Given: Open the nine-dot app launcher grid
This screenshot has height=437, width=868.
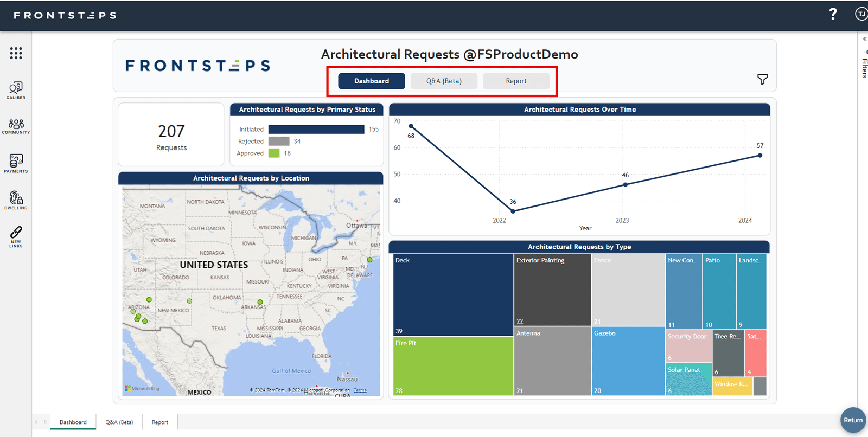Looking at the screenshot, I should click(16, 53).
